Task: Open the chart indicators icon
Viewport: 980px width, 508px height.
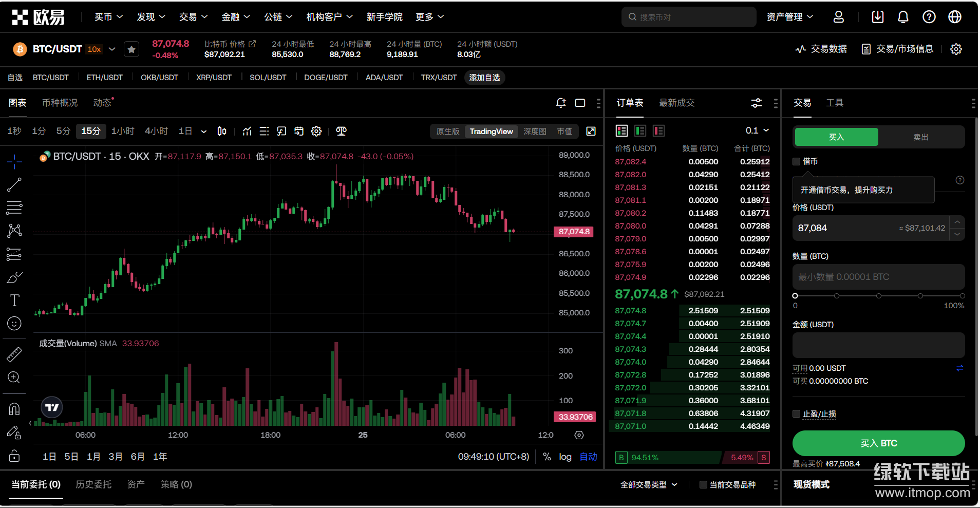Action: point(247,131)
